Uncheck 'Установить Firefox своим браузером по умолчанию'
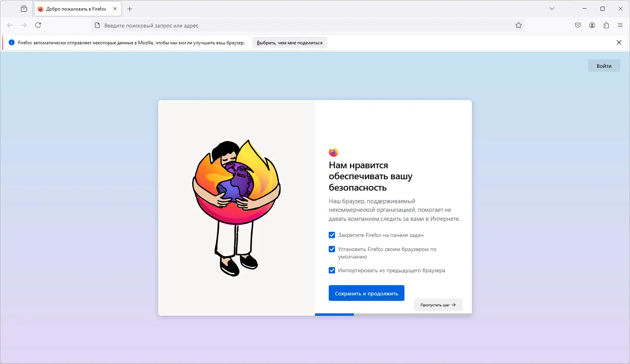The width and height of the screenshot is (630, 364). (x=332, y=249)
